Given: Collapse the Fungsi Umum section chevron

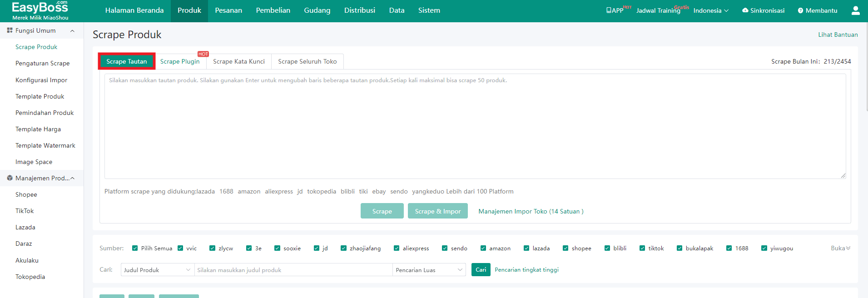Looking at the screenshot, I should click(x=72, y=30).
